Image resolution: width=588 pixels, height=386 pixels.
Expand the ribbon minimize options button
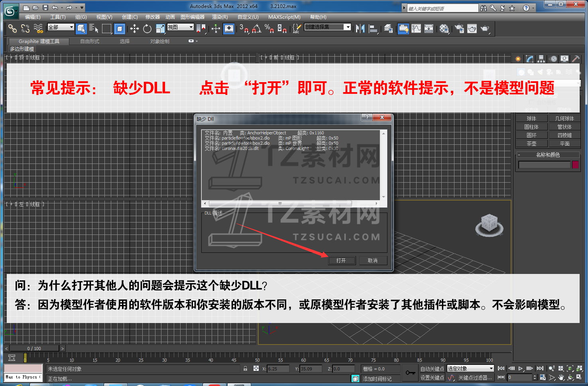[192, 41]
